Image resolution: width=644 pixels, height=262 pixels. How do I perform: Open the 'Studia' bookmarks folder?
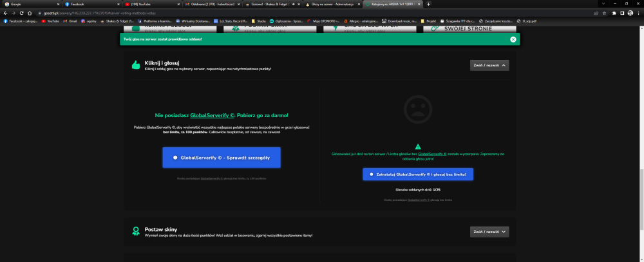[x=259, y=21]
